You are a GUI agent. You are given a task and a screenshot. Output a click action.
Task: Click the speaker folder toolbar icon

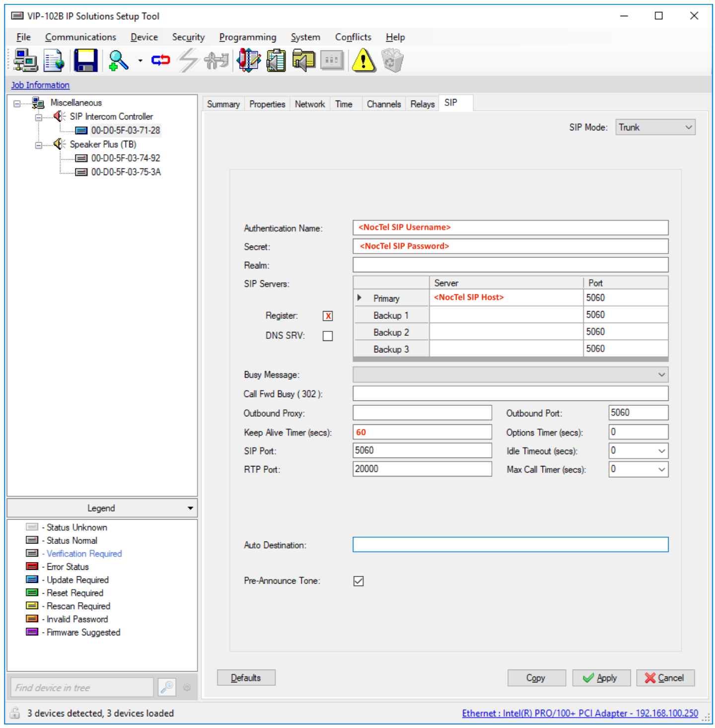pos(303,61)
